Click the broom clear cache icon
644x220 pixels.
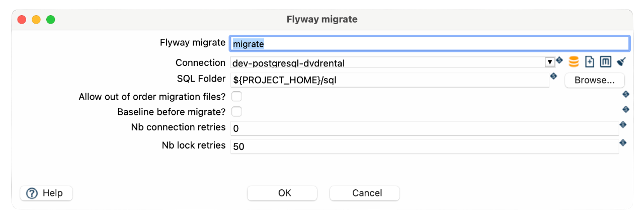click(x=621, y=62)
